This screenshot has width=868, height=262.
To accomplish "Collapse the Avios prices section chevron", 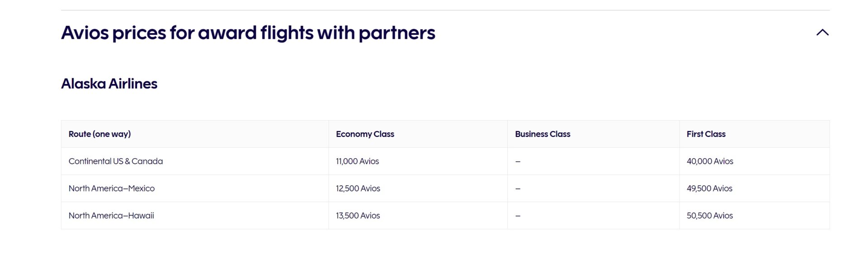I will click(822, 33).
